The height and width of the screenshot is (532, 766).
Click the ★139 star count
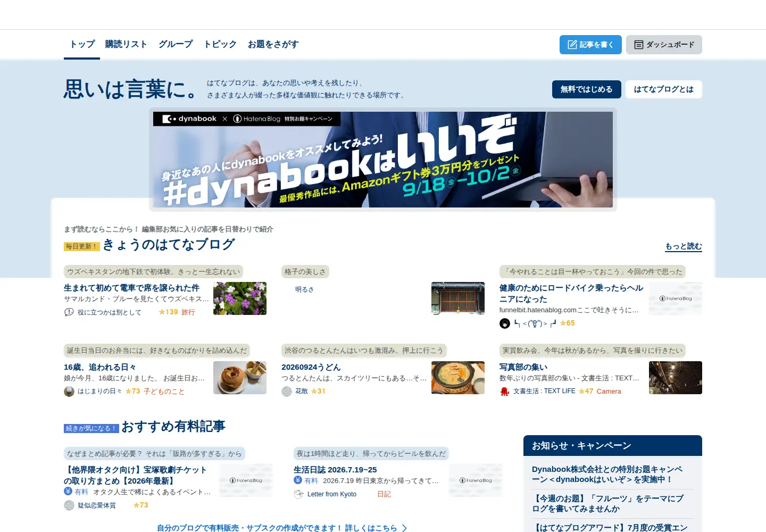(x=168, y=312)
